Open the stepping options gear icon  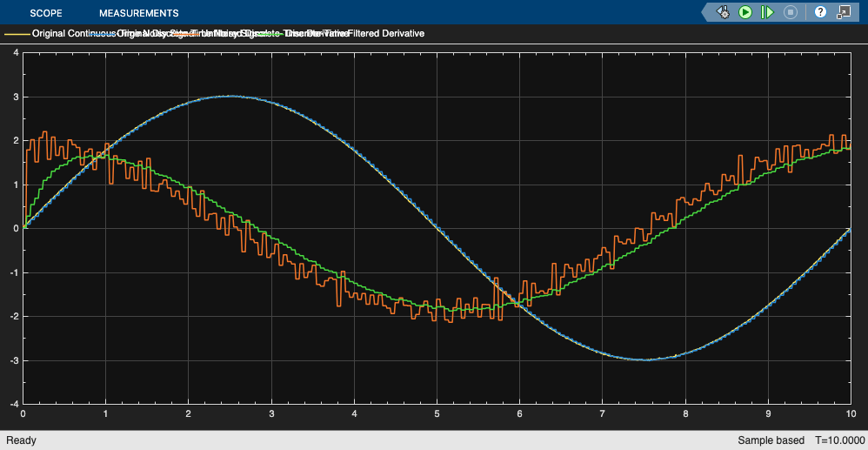click(723, 12)
